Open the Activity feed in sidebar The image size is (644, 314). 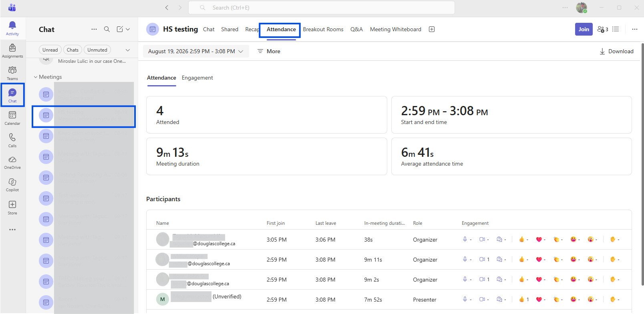coord(12,28)
